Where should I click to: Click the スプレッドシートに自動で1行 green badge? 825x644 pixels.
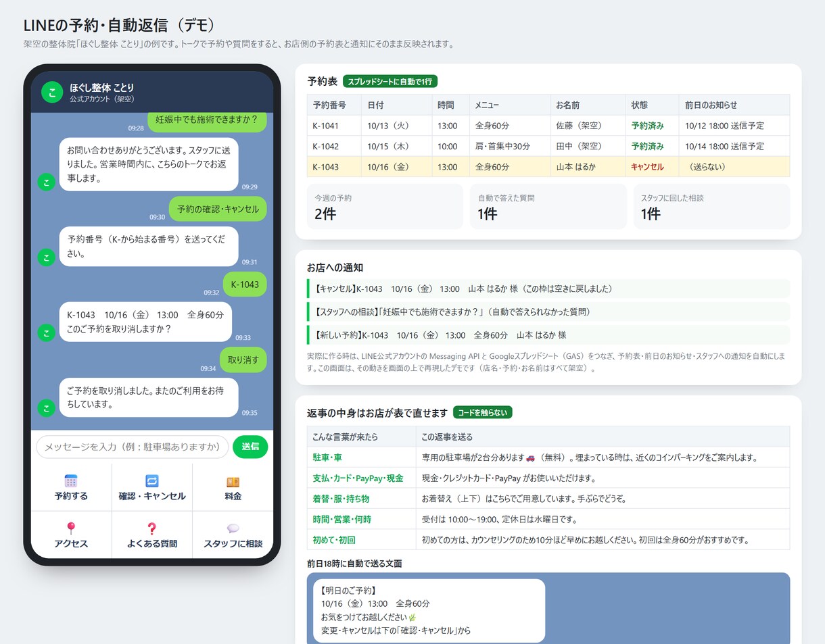pyautogui.click(x=390, y=81)
